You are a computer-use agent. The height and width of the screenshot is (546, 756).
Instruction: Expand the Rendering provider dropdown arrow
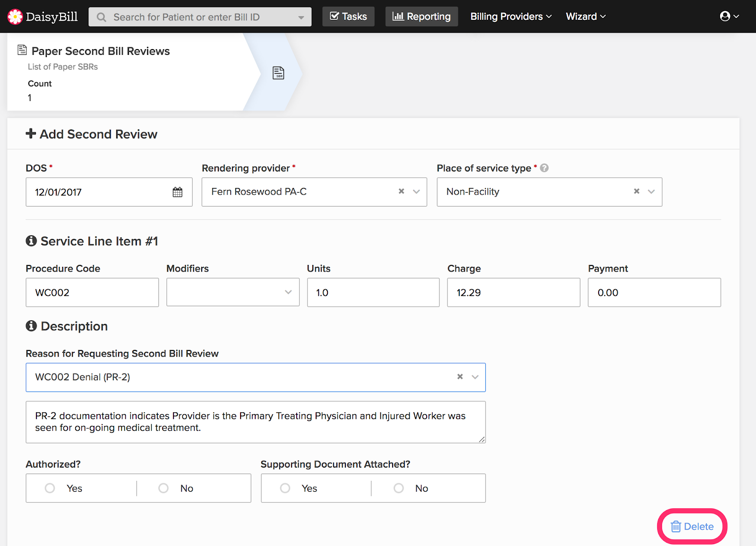416,191
